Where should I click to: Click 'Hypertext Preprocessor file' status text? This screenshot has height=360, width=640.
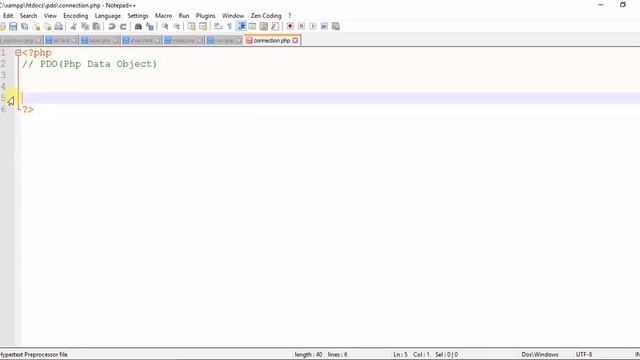34,354
